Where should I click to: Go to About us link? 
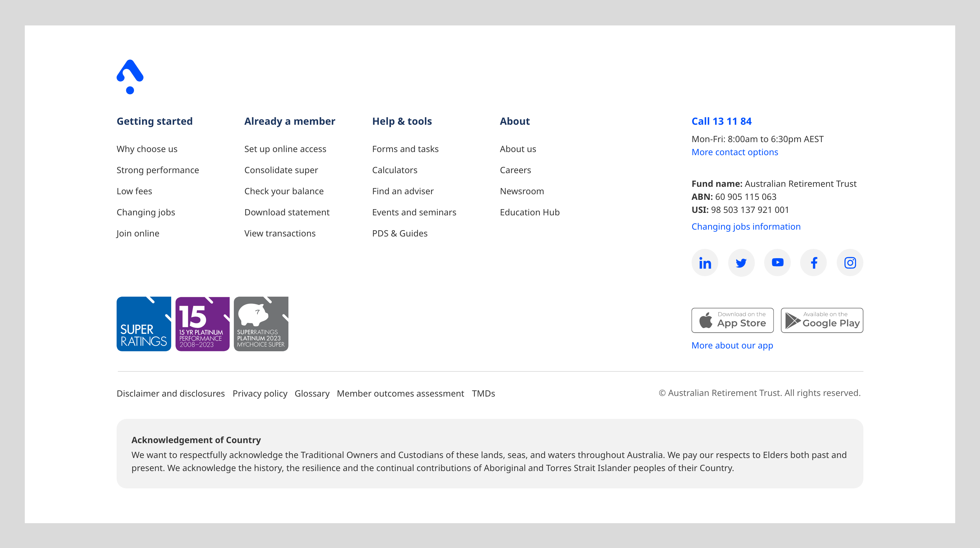[518, 149]
